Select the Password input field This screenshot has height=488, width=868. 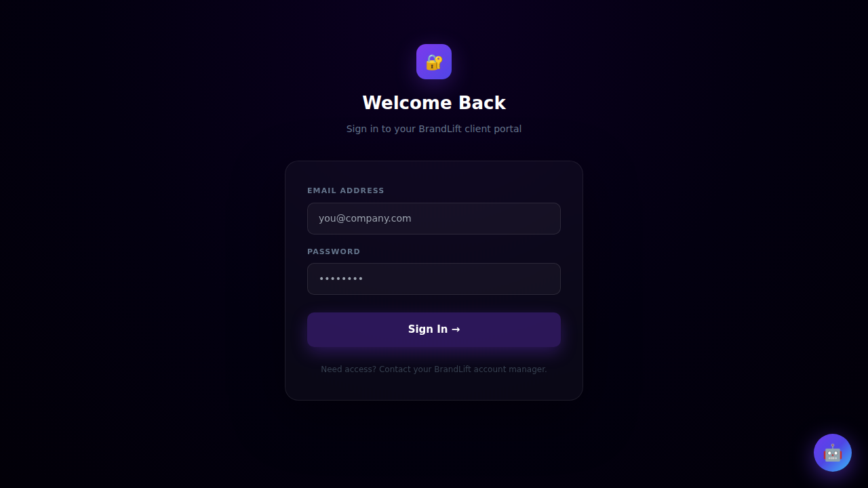pos(434,279)
